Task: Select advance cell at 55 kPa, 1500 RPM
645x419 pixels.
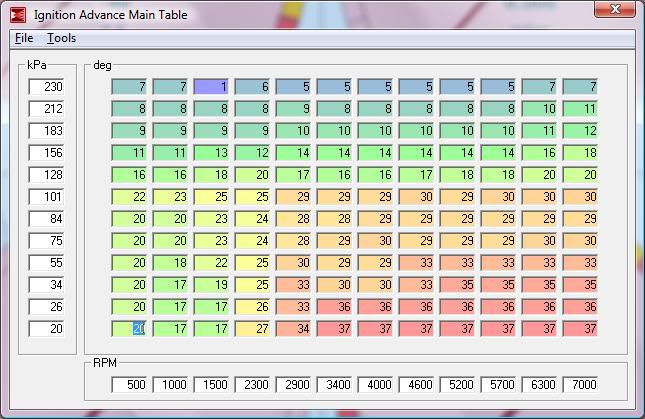Action: [x=211, y=263]
